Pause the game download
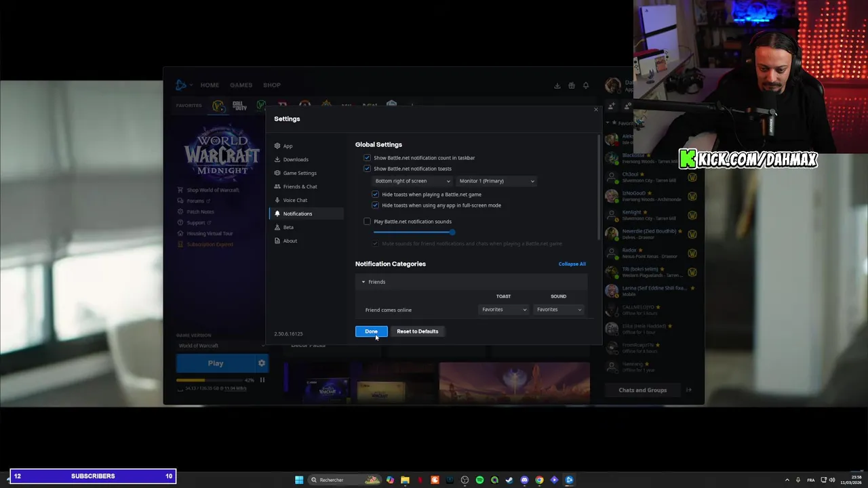 coord(262,380)
